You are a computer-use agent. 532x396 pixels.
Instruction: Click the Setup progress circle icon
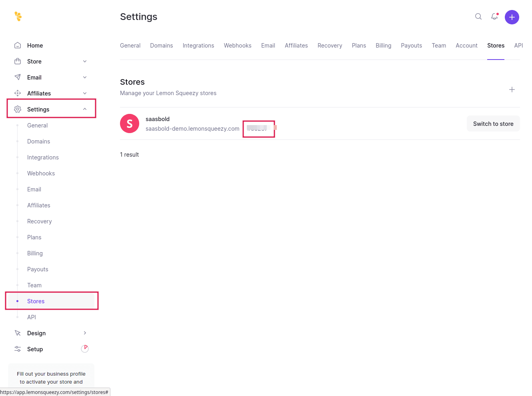tap(85, 349)
